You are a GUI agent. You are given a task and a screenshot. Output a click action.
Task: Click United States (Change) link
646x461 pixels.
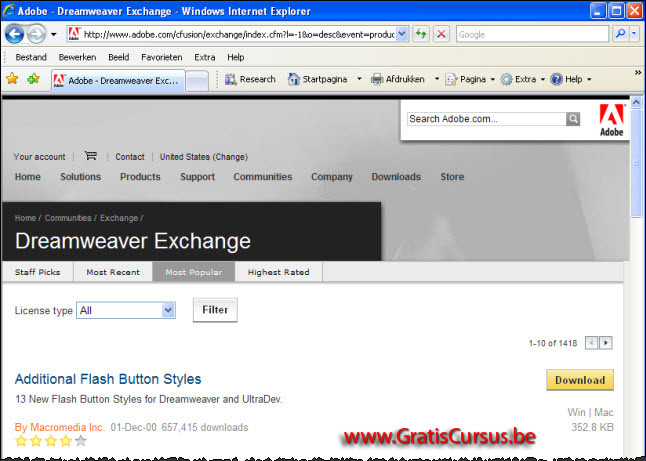[204, 157]
